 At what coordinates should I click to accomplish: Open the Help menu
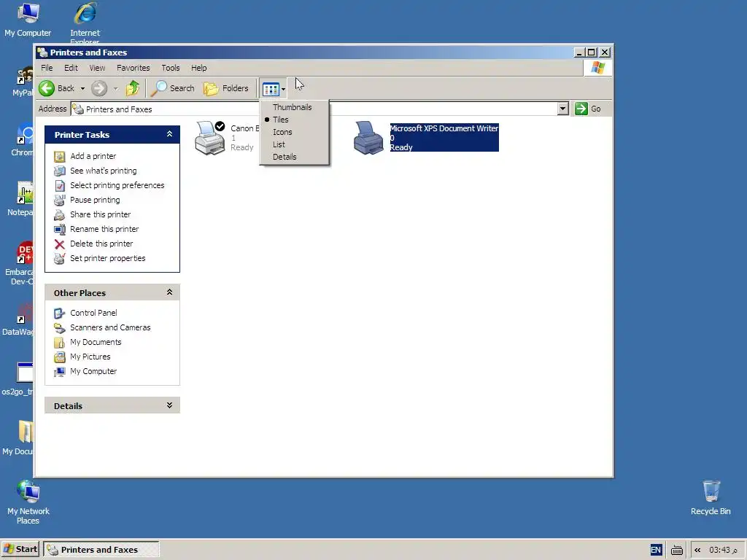click(x=199, y=68)
